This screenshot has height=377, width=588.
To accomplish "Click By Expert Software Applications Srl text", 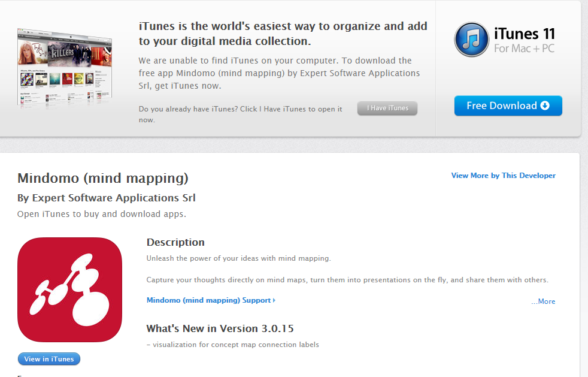I will [x=107, y=198].
